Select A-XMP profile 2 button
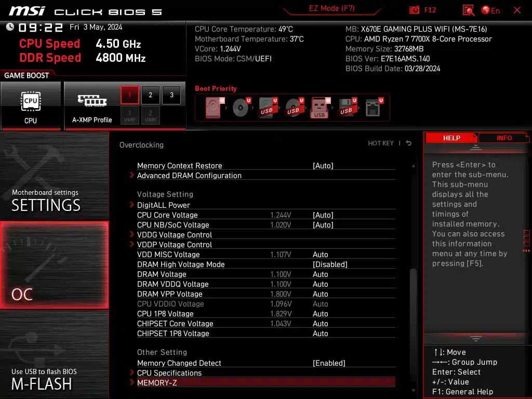This screenshot has height=399, width=532. pos(151,95)
